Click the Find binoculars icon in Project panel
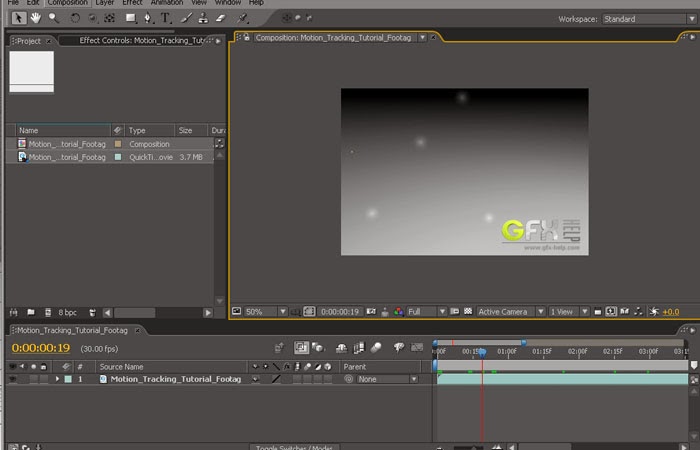The width and height of the screenshot is (700, 450). (x=14, y=312)
